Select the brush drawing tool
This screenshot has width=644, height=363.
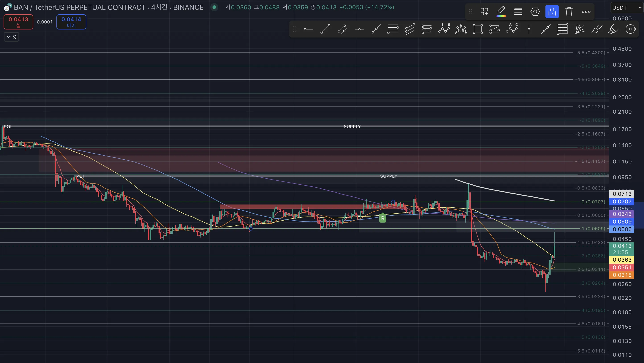coord(597,29)
